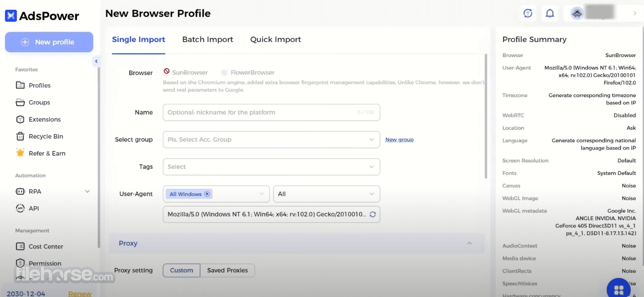644x297 pixels.
Task: Click the Name input field
Action: [271, 112]
